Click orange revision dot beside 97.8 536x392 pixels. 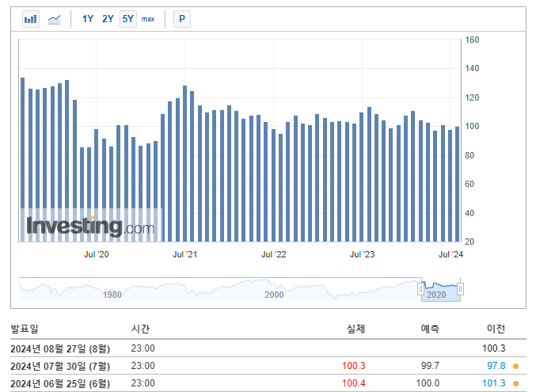516,367
